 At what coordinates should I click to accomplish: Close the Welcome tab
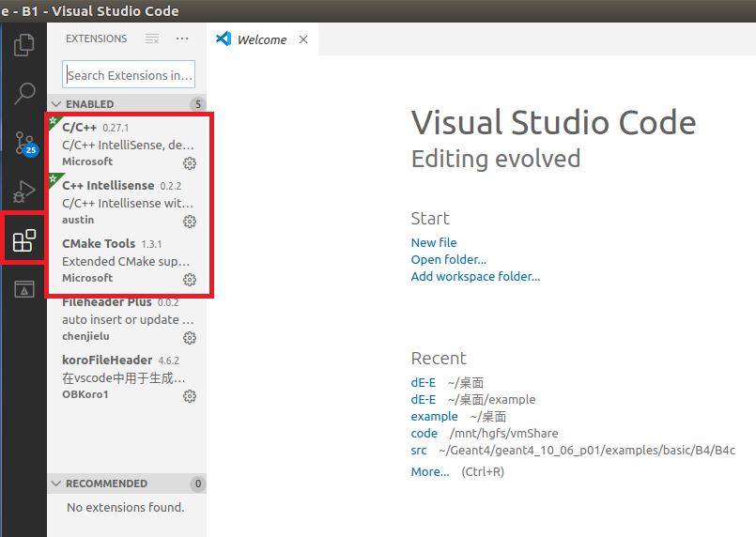tap(303, 39)
